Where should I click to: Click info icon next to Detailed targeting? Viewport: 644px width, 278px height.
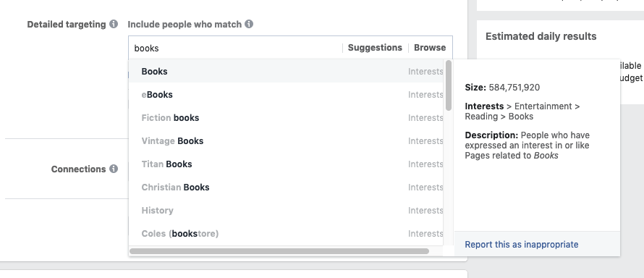(x=114, y=24)
